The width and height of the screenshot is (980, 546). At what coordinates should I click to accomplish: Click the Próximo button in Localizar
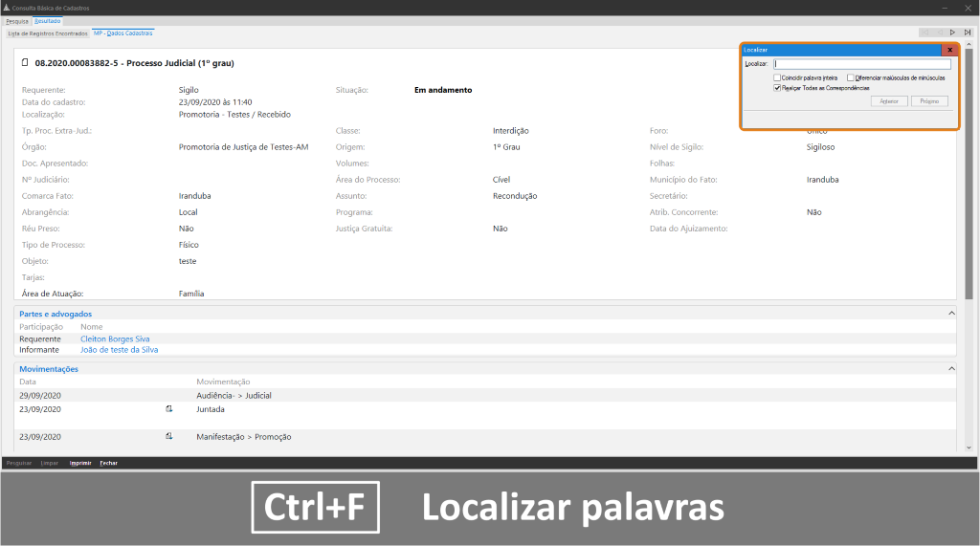coord(929,101)
